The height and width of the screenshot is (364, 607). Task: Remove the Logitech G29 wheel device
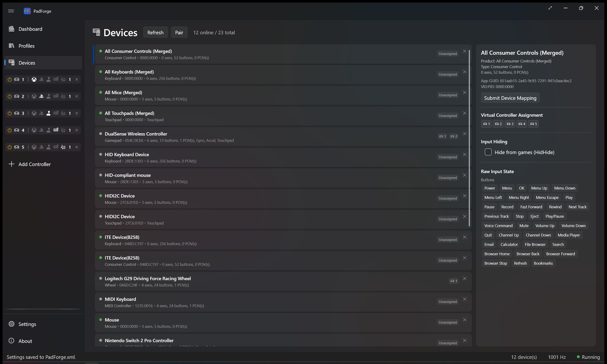tap(465, 279)
